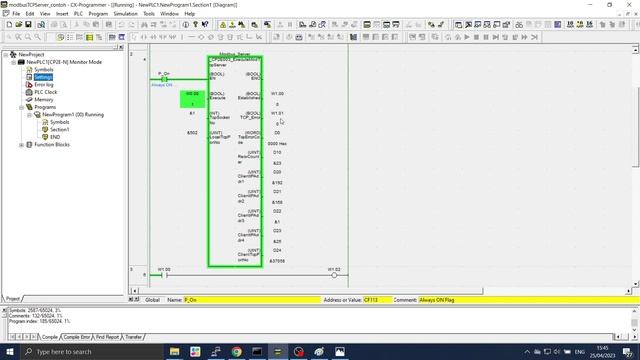The width and height of the screenshot is (640, 360).
Task: Select Memory in project tree
Action: click(x=44, y=100)
